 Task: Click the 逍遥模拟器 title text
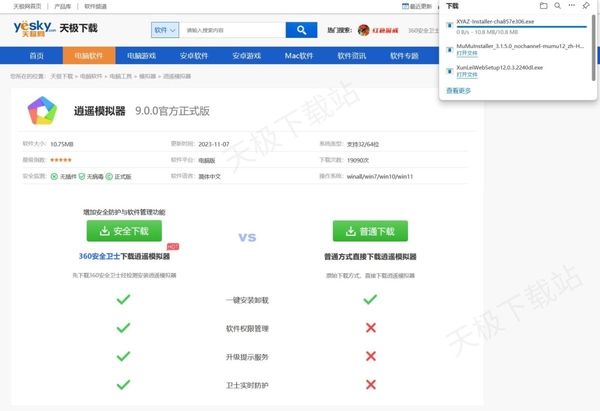pos(99,111)
